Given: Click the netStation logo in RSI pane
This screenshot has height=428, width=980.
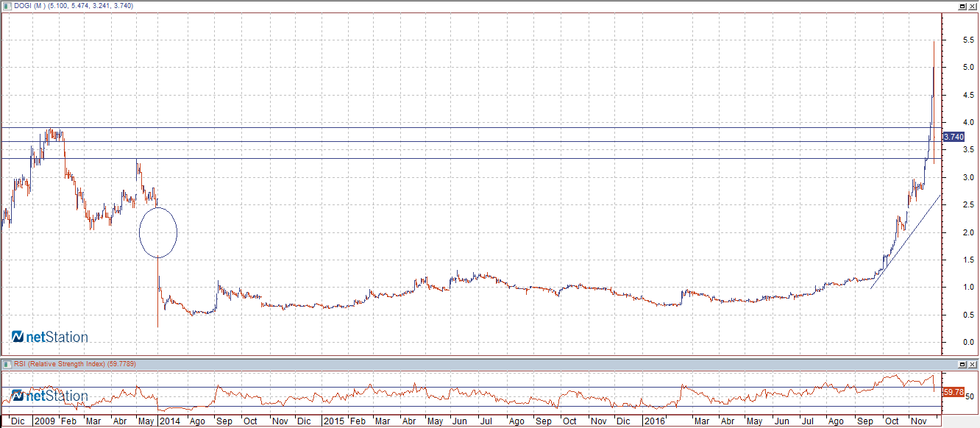Looking at the screenshot, I should click(50, 396).
